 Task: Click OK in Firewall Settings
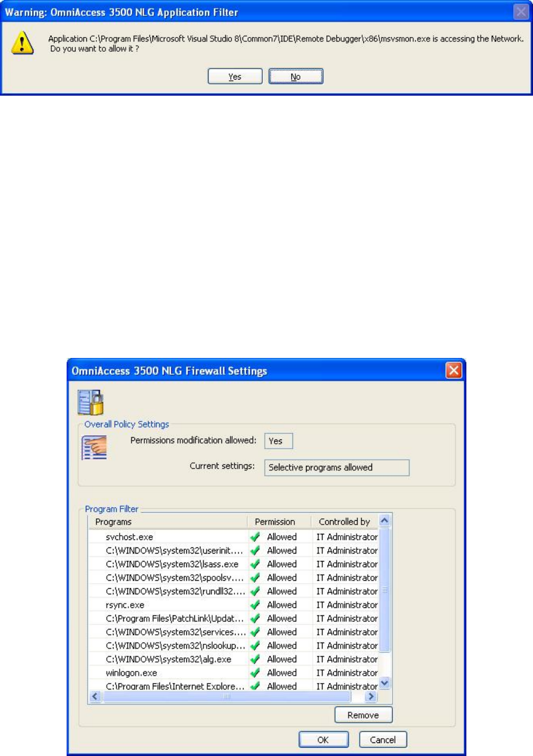(324, 739)
